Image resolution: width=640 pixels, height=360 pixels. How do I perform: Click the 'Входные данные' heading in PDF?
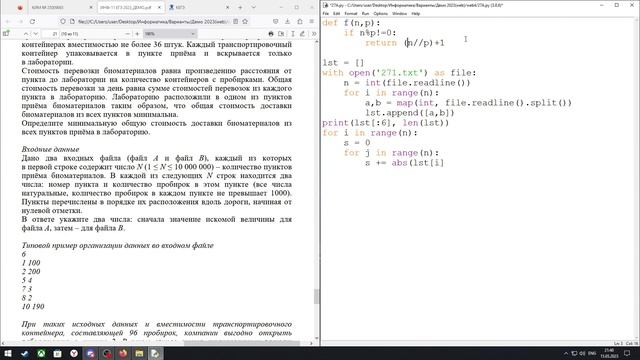[50, 149]
